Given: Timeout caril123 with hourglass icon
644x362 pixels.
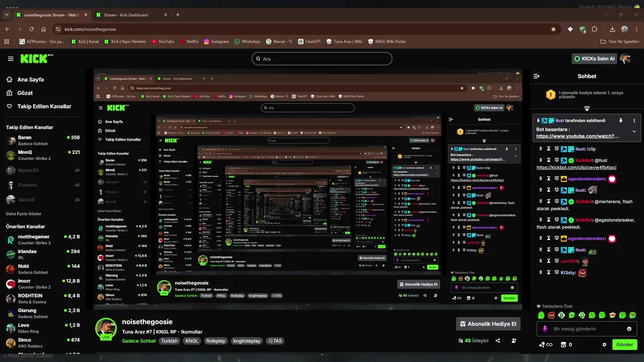Looking at the screenshot, I should pos(549,261).
